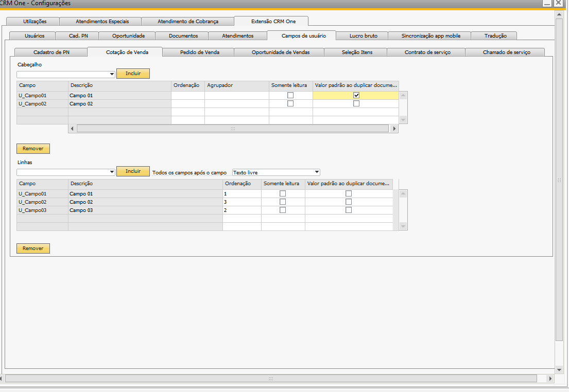Select the Atendimentos tab

(238, 36)
